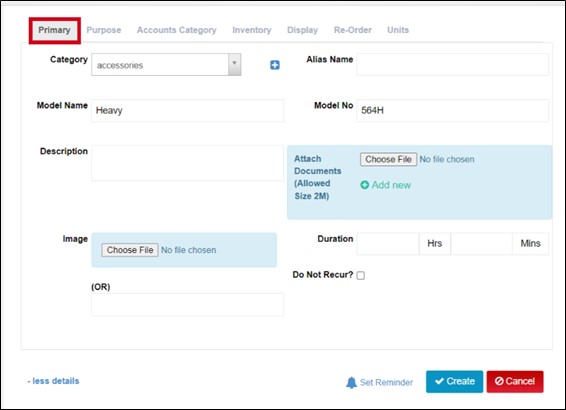Collapse the form using less details
The height and width of the screenshot is (410, 566).
(53, 381)
